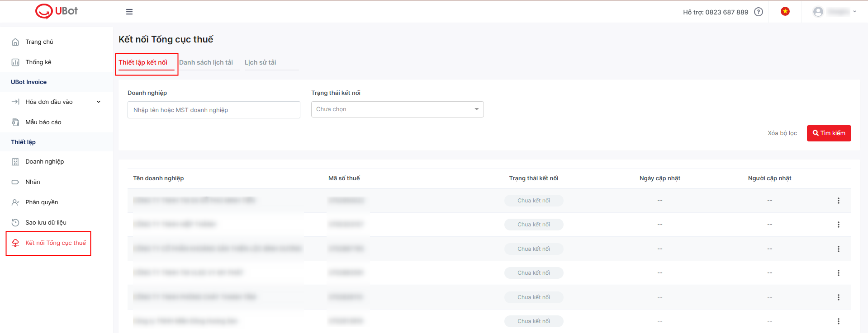The width and height of the screenshot is (868, 333).
Task: Open the three-dot menu in the sixth table row
Action: (839, 321)
